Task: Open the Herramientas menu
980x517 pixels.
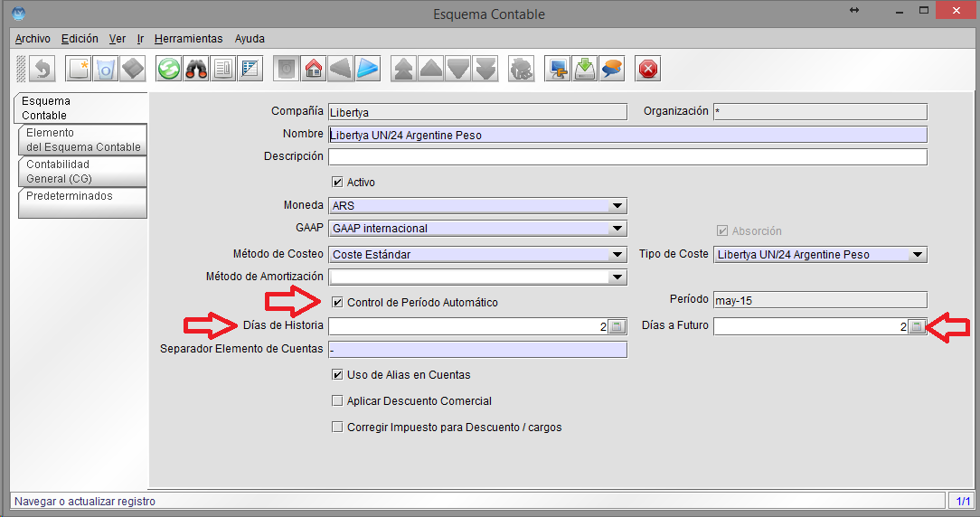Action: coord(188,39)
